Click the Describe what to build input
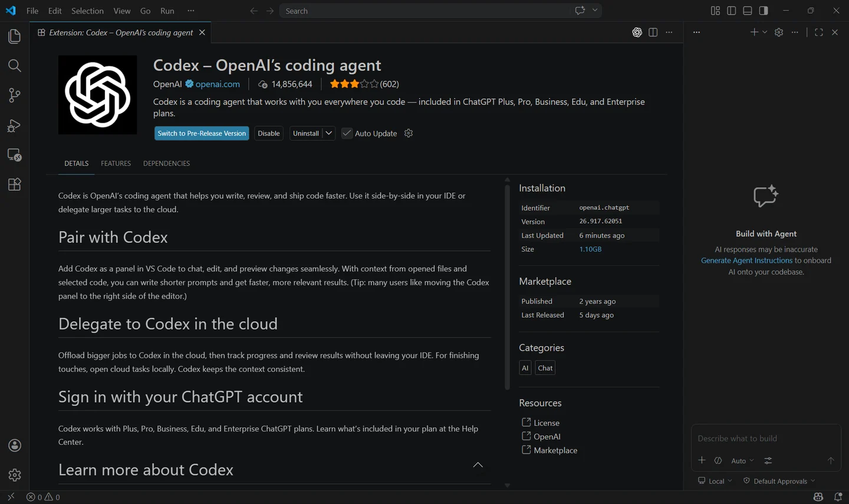This screenshot has height=504, width=849. pyautogui.click(x=765, y=438)
